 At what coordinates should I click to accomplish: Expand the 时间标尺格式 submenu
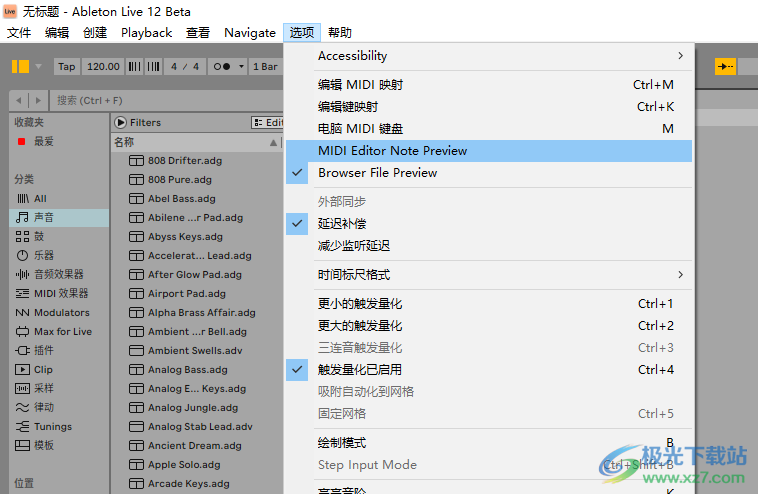[x=489, y=275]
